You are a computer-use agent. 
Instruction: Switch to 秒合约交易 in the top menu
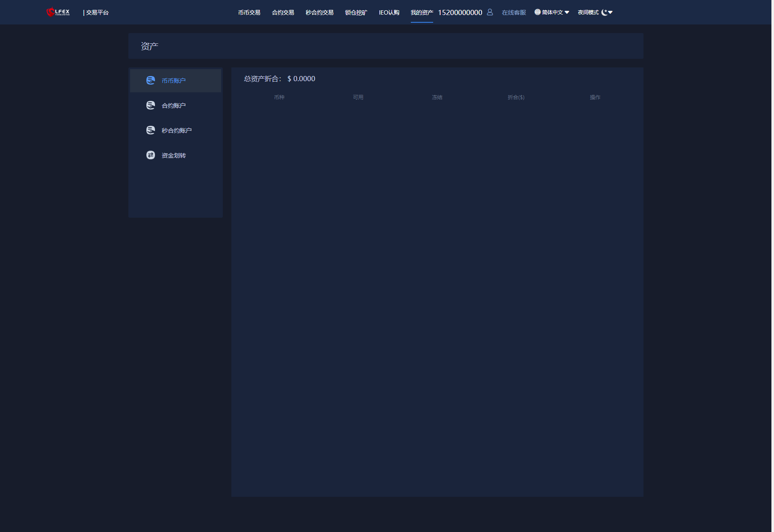pyautogui.click(x=319, y=12)
